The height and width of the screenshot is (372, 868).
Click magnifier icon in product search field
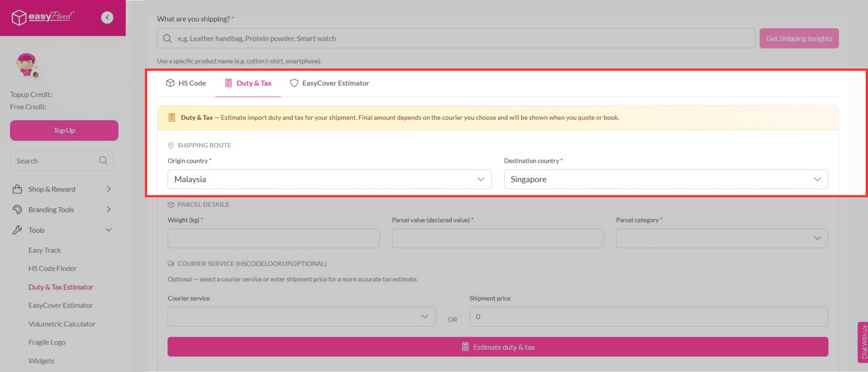click(168, 39)
